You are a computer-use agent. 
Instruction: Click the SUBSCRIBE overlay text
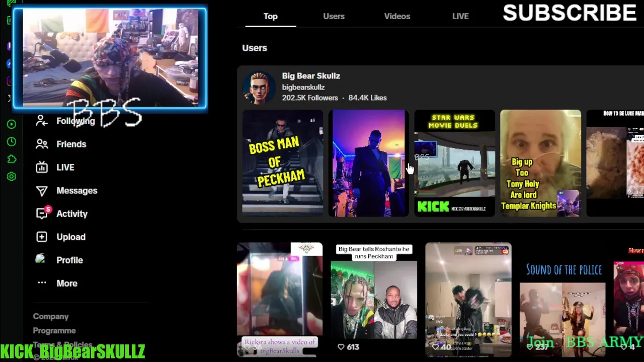[570, 13]
